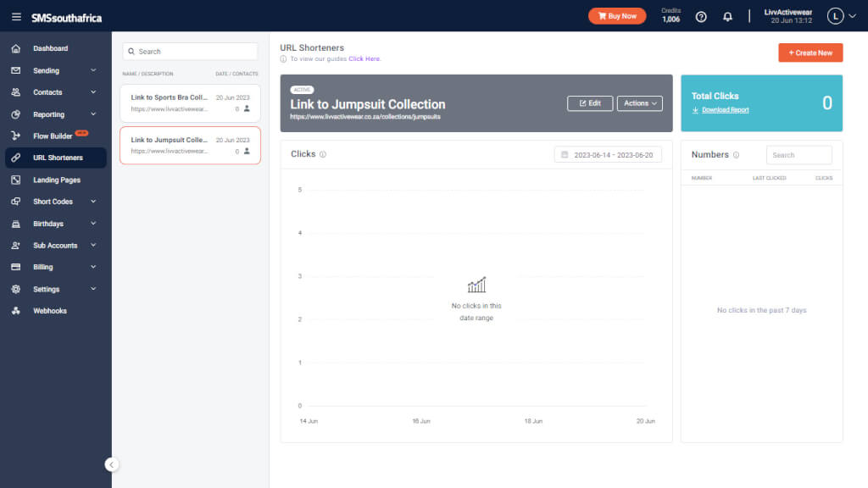Click the Numbers search field
The image size is (868, 488).
[798, 155]
